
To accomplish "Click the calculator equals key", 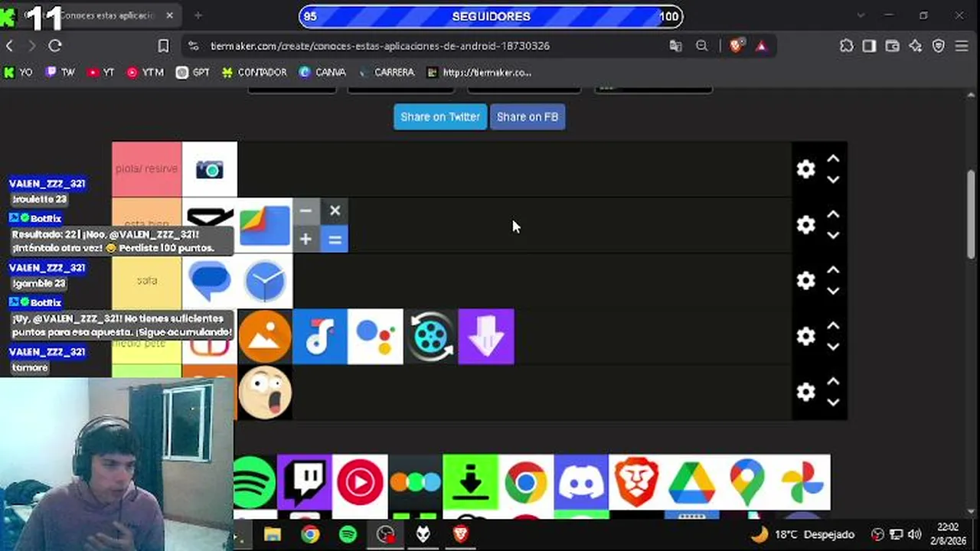I will (335, 240).
